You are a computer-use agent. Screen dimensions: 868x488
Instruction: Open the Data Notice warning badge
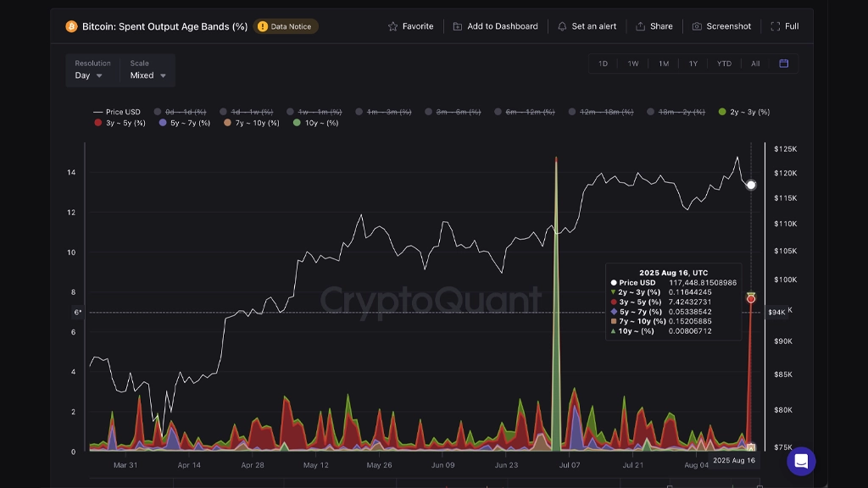pyautogui.click(x=286, y=26)
